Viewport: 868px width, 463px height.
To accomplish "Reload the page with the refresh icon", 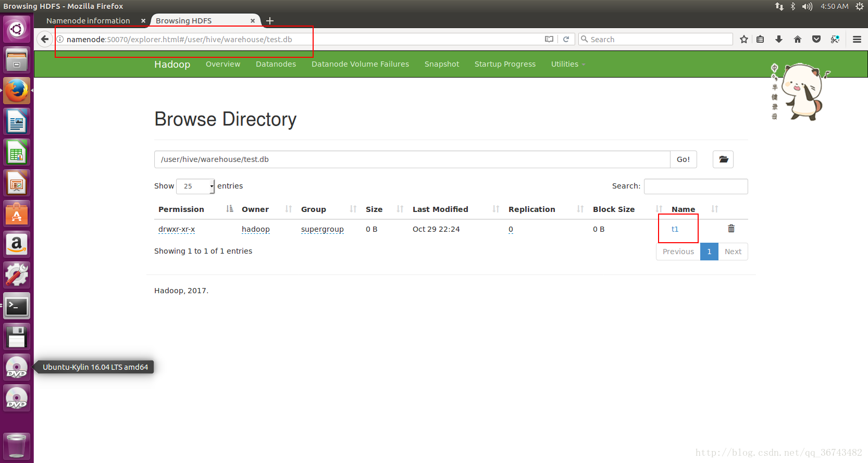I will [566, 39].
